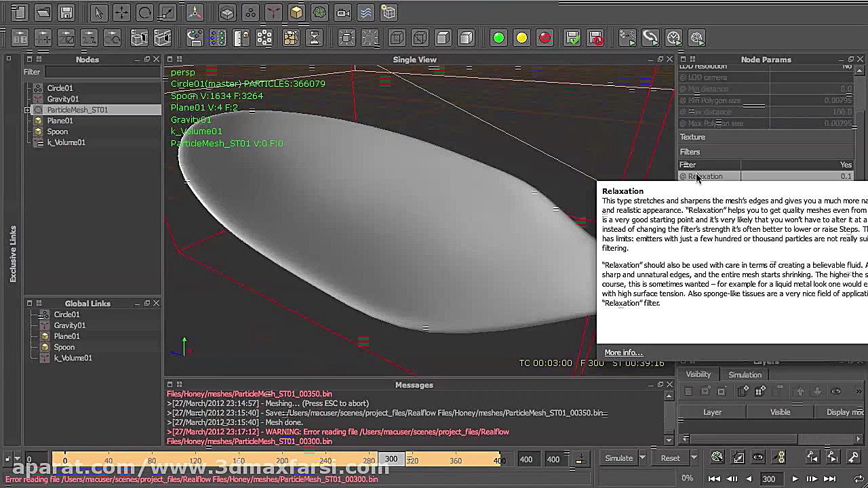The width and height of the screenshot is (868, 488).
Task: Click frame 300 marker on the timeline
Action: click(391, 459)
